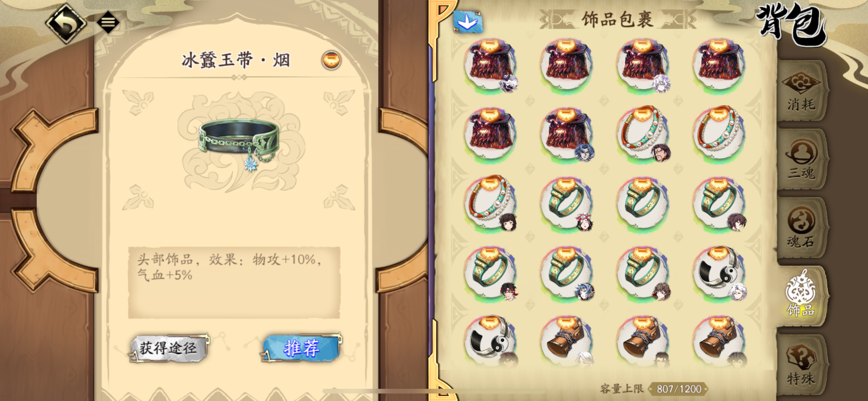Select green ring without character portrait in third row

(x=643, y=203)
